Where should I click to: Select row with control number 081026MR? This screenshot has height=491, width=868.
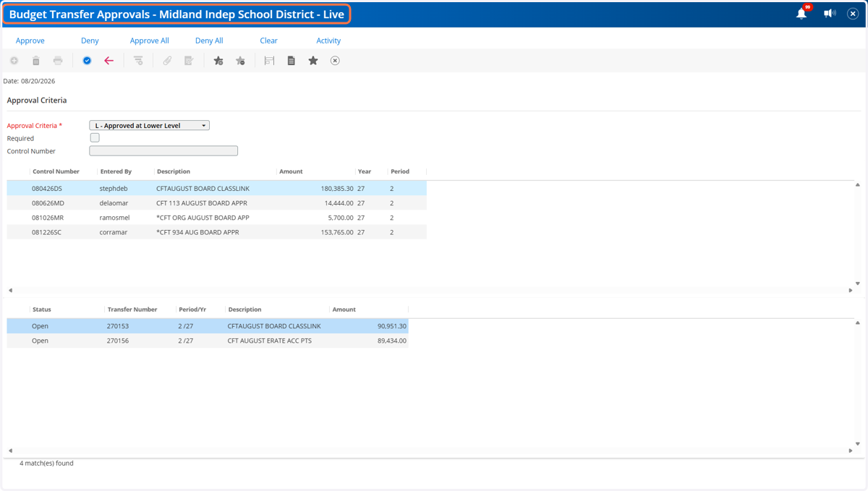217,218
